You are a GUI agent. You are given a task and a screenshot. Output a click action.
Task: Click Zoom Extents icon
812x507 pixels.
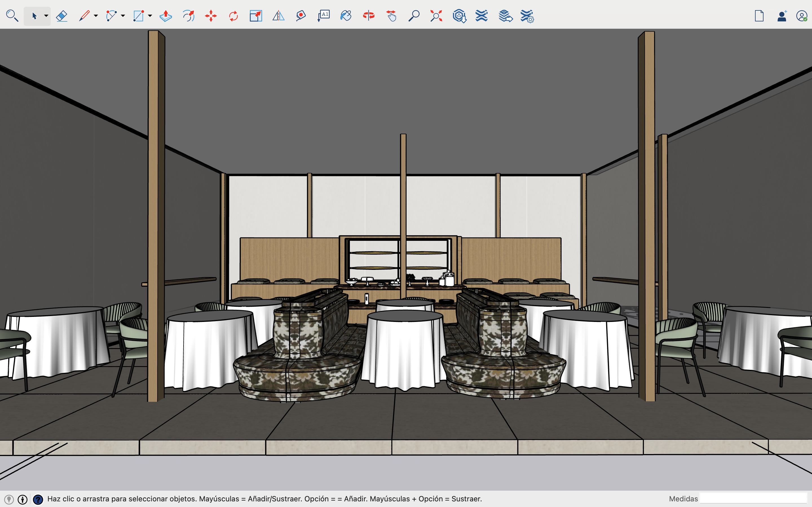coord(436,16)
